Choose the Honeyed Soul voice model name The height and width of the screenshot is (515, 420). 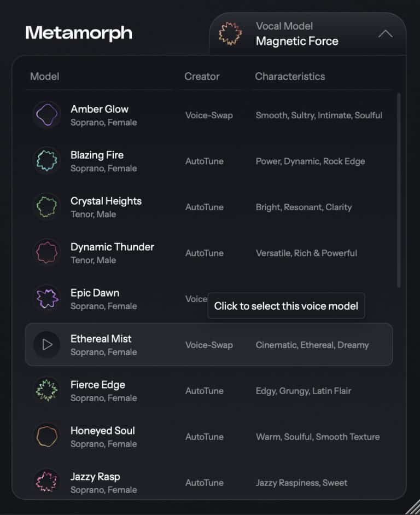coord(103,431)
